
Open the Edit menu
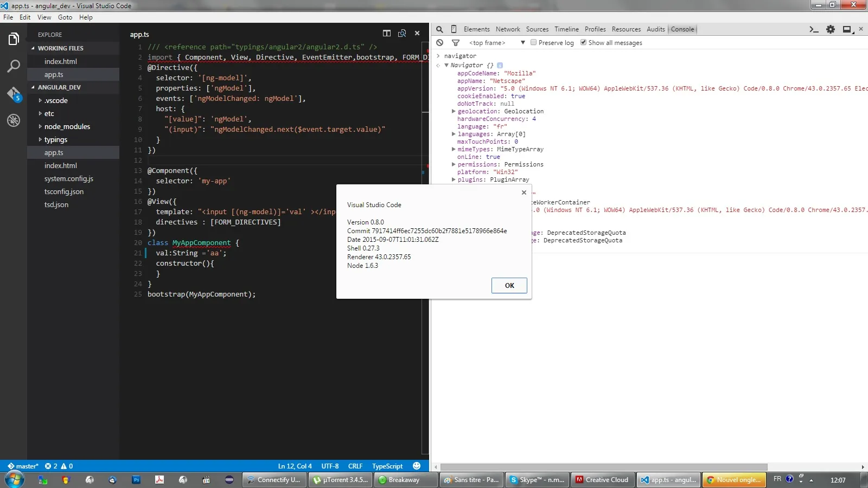coord(25,17)
